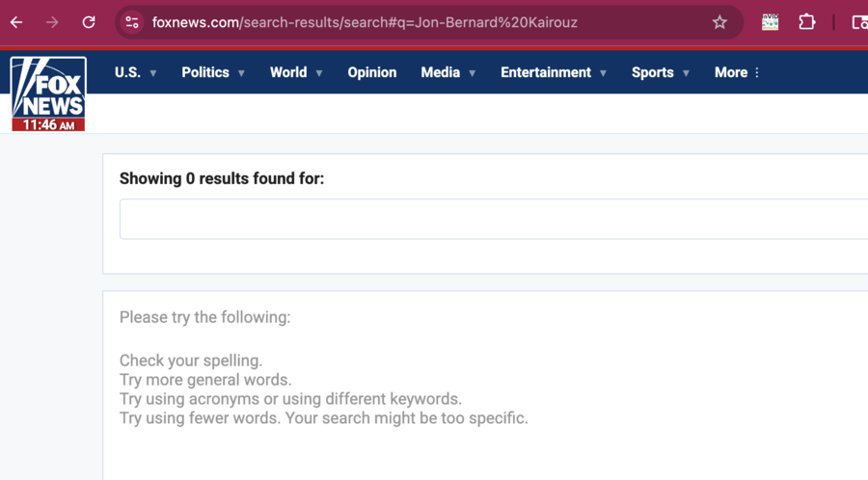Open the Media menu item
Viewport: 868px width, 480px height.
point(440,72)
